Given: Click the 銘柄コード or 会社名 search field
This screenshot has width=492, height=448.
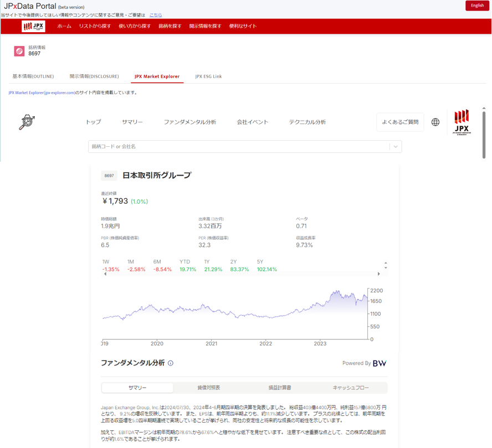Looking at the screenshot, I should 238,147.
